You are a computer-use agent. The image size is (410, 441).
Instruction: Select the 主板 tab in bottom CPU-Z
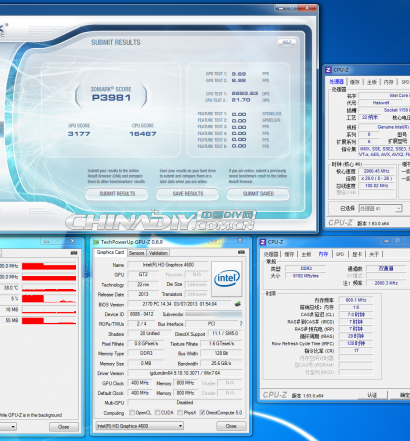[x=306, y=254]
